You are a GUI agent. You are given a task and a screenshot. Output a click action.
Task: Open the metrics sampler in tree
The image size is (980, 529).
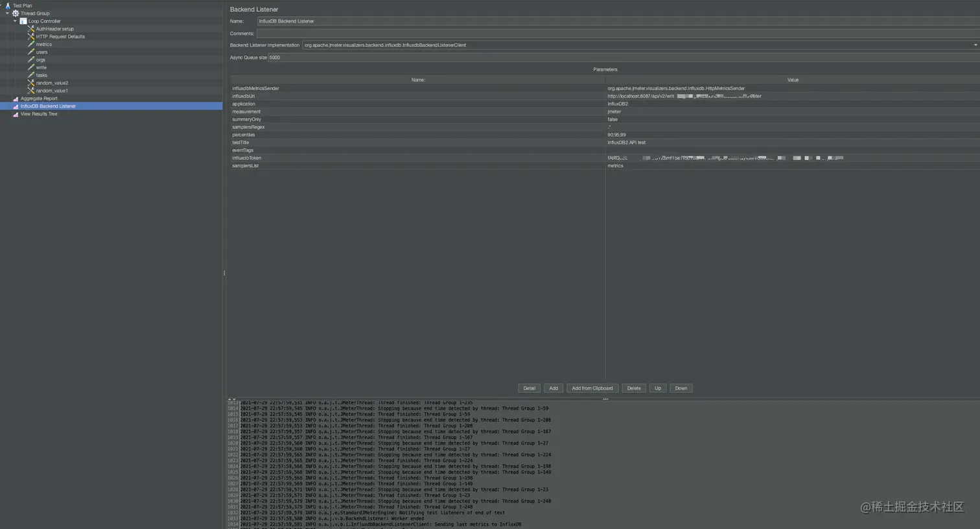coord(43,44)
